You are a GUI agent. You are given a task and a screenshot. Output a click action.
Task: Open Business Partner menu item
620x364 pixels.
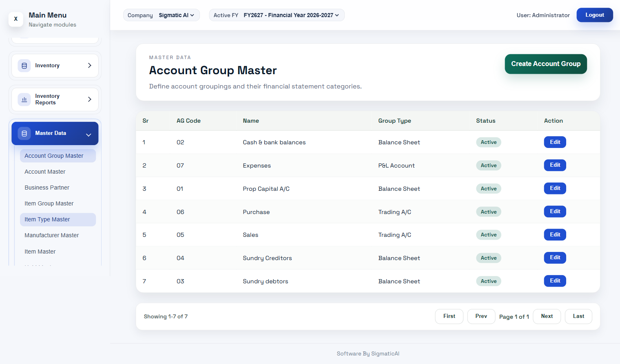point(58,188)
